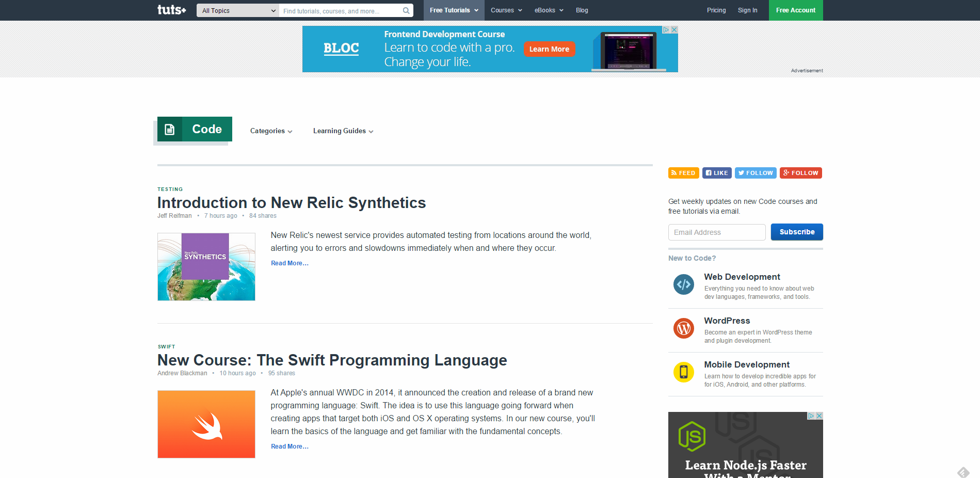
Task: Click Read More under New Relic article
Action: tap(290, 263)
